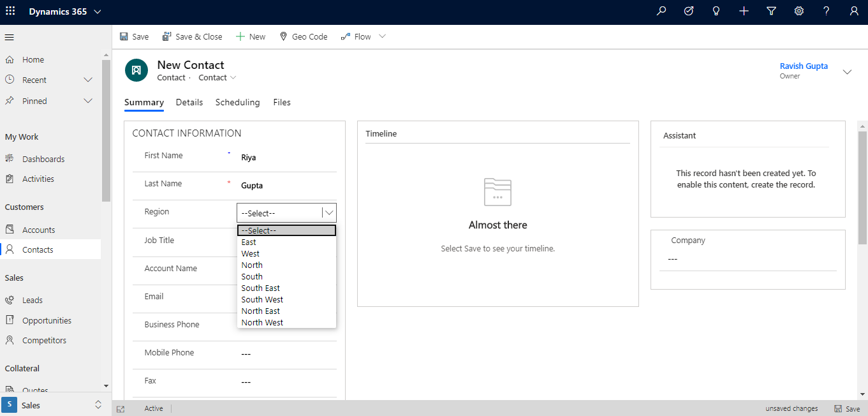Image resolution: width=868 pixels, height=416 pixels.
Task: Open the Settings gear icon
Action: pyautogui.click(x=798, y=11)
